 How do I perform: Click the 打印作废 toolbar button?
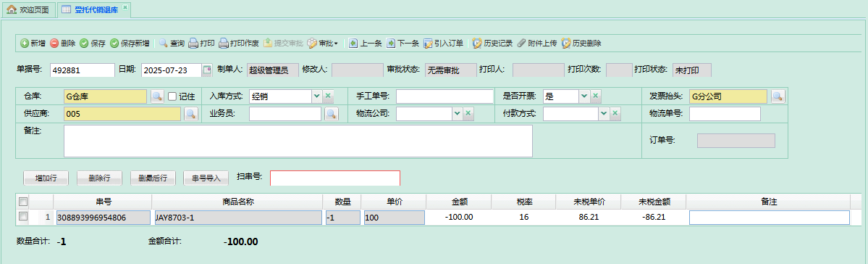(239, 44)
